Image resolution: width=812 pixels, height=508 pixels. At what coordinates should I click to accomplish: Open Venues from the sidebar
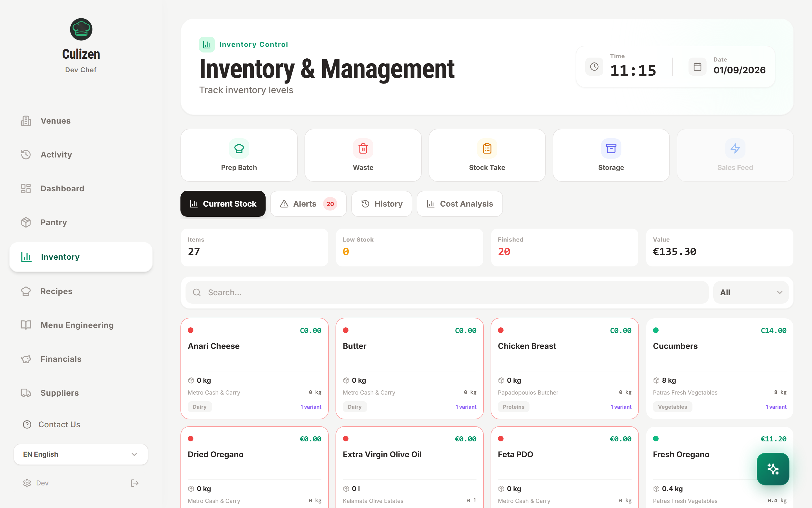(81, 121)
